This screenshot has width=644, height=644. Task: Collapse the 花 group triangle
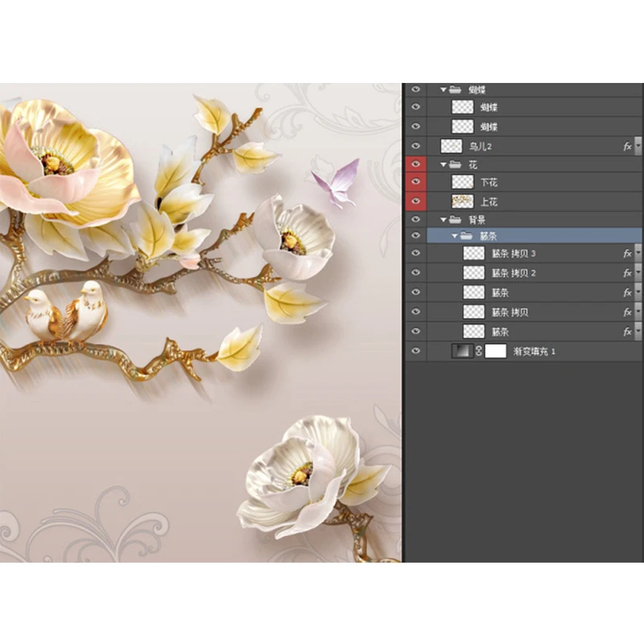click(444, 165)
